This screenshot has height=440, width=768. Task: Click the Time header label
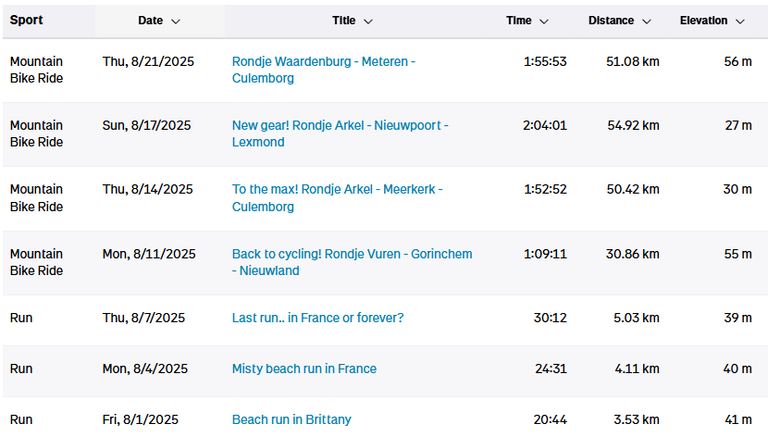[x=519, y=21]
